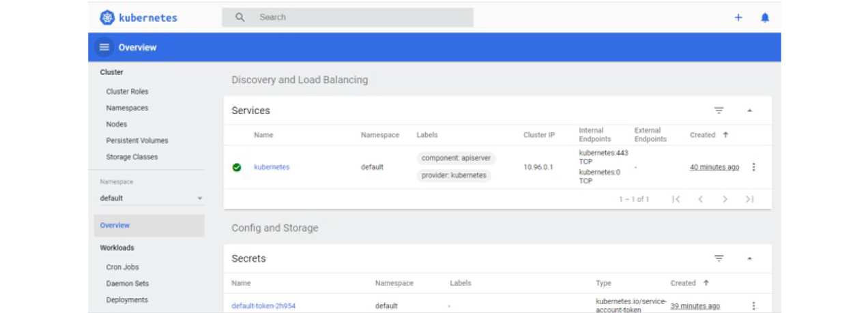Click the Config and Storage heading
Viewport: 868px width, 313px height.
click(275, 228)
